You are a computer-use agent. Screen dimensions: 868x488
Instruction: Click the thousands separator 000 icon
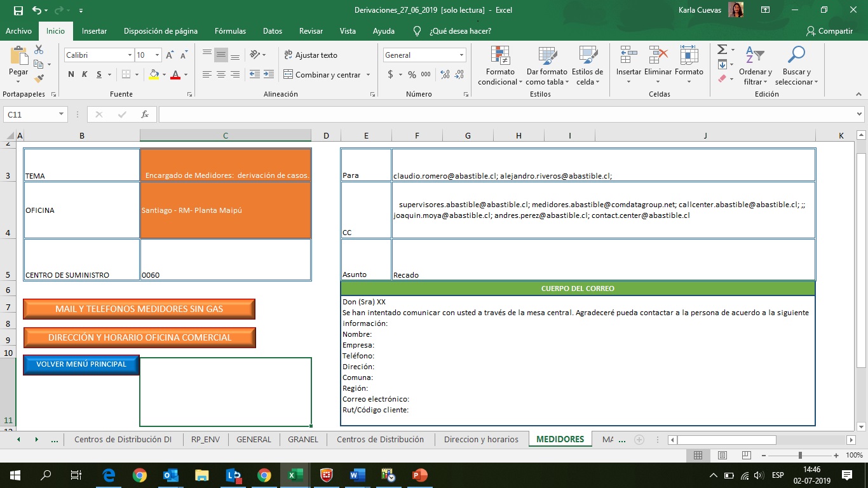(x=426, y=74)
